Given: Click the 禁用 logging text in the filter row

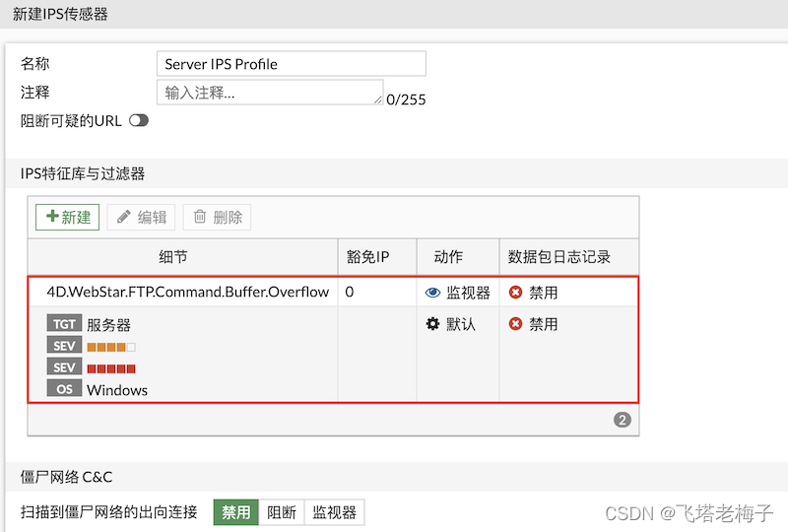Looking at the screenshot, I should tap(544, 324).
